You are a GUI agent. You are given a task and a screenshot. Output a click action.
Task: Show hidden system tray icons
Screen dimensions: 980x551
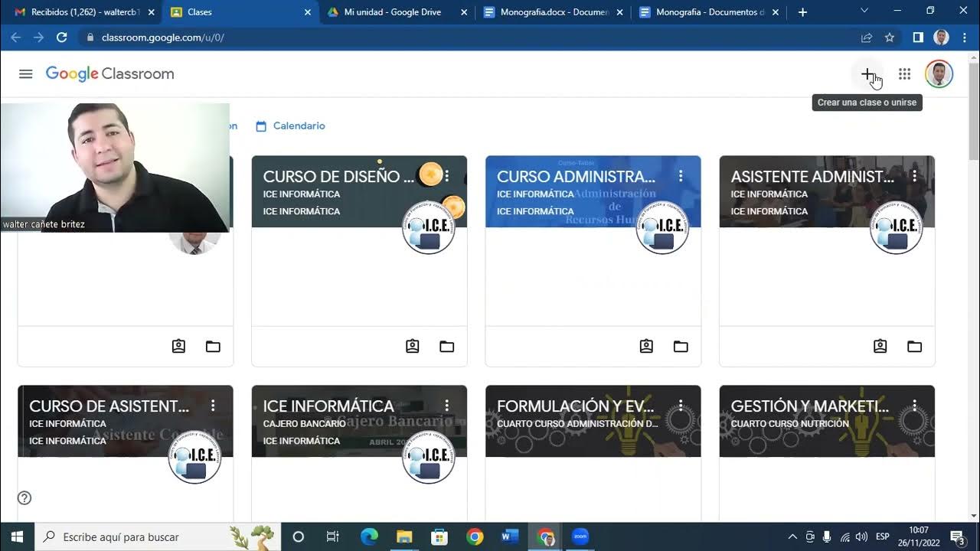[x=792, y=536]
